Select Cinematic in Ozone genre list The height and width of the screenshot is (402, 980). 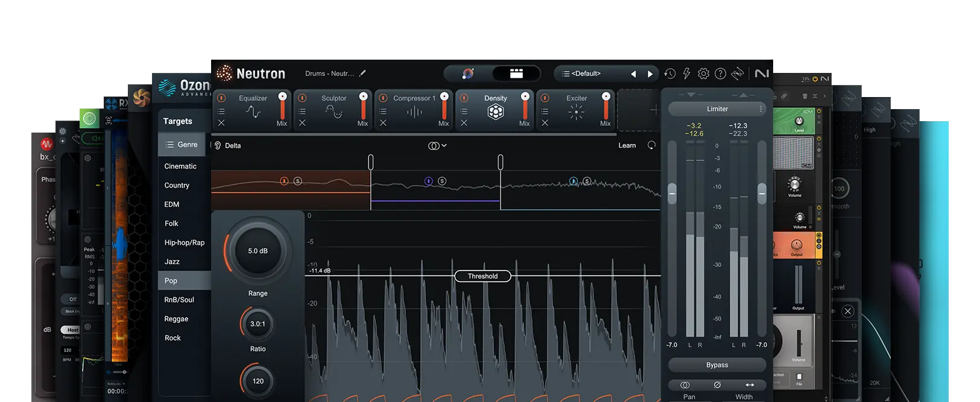click(180, 166)
